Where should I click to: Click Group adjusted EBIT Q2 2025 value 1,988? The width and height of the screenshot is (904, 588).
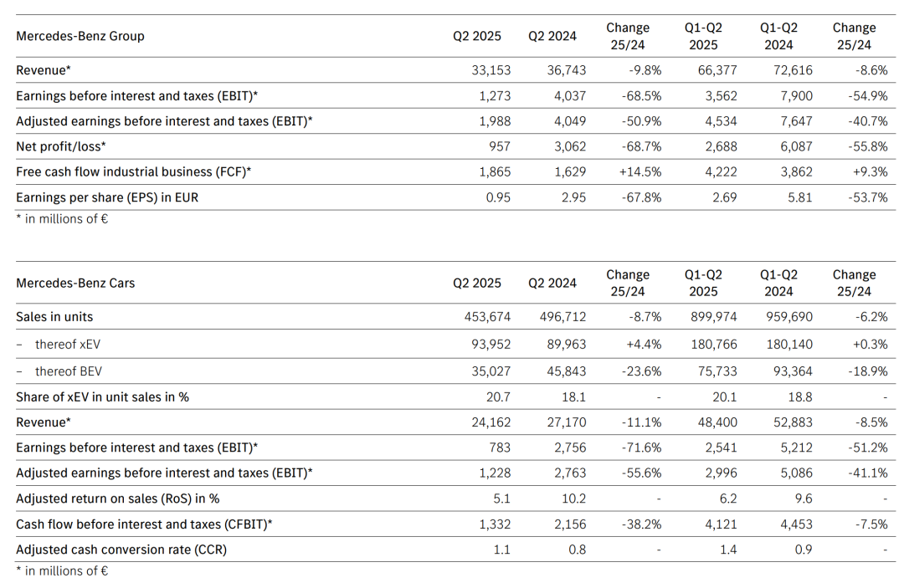[x=495, y=121]
